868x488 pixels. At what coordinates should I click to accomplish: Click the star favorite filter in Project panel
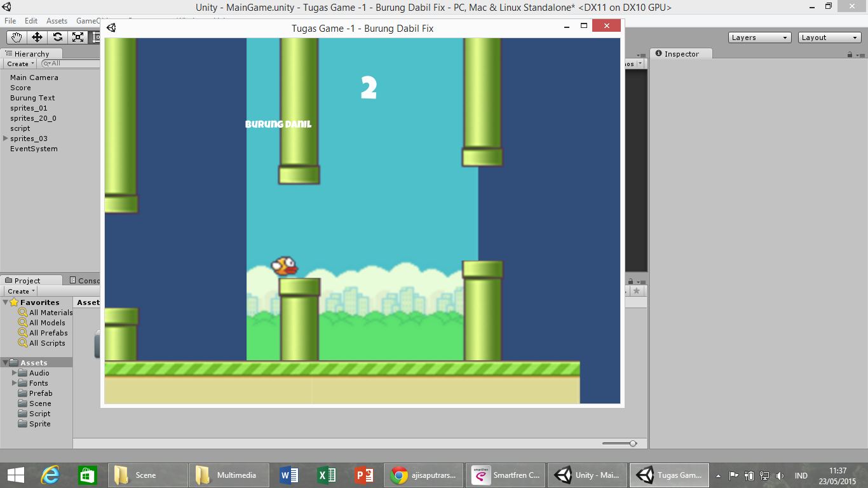[636, 290]
